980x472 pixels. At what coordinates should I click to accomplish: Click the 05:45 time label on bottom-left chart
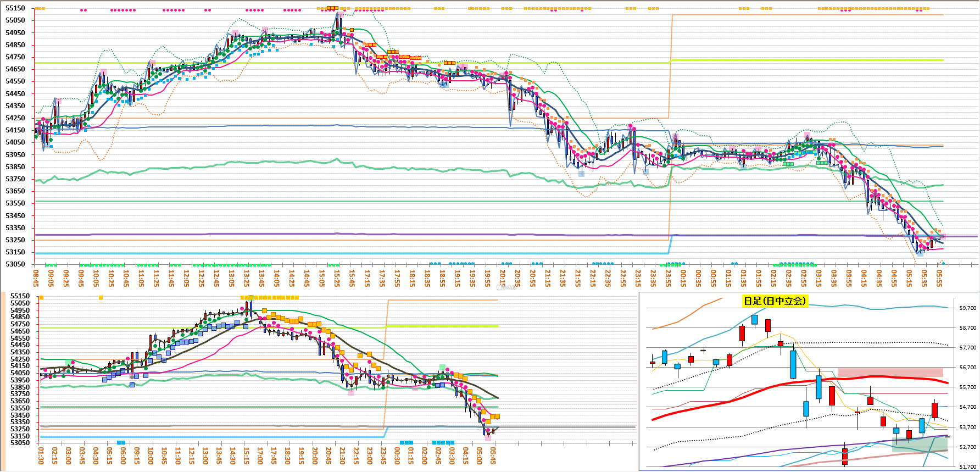coord(493,455)
